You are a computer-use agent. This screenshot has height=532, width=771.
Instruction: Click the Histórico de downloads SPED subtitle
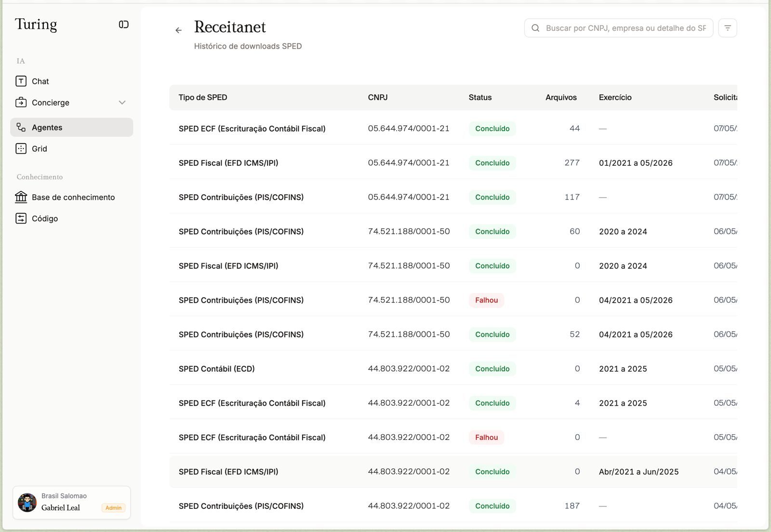[x=248, y=46]
